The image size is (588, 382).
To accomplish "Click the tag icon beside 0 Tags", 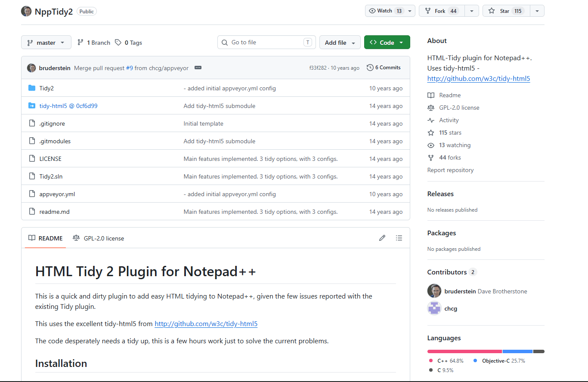I will [x=118, y=43].
